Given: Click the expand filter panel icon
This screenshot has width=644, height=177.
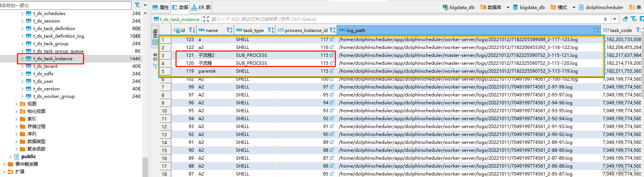Looking at the screenshot, I should point(206,19).
